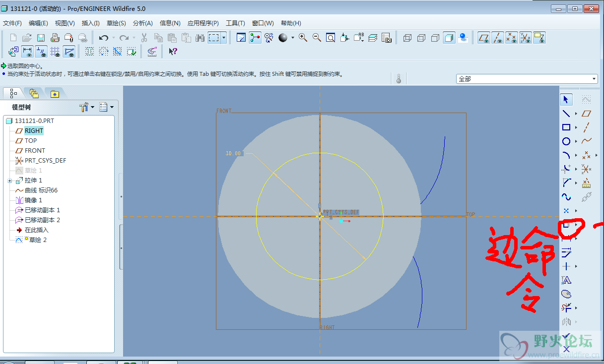Click the sketch Constraints tool
This screenshot has height=364, width=604.
click(566, 266)
